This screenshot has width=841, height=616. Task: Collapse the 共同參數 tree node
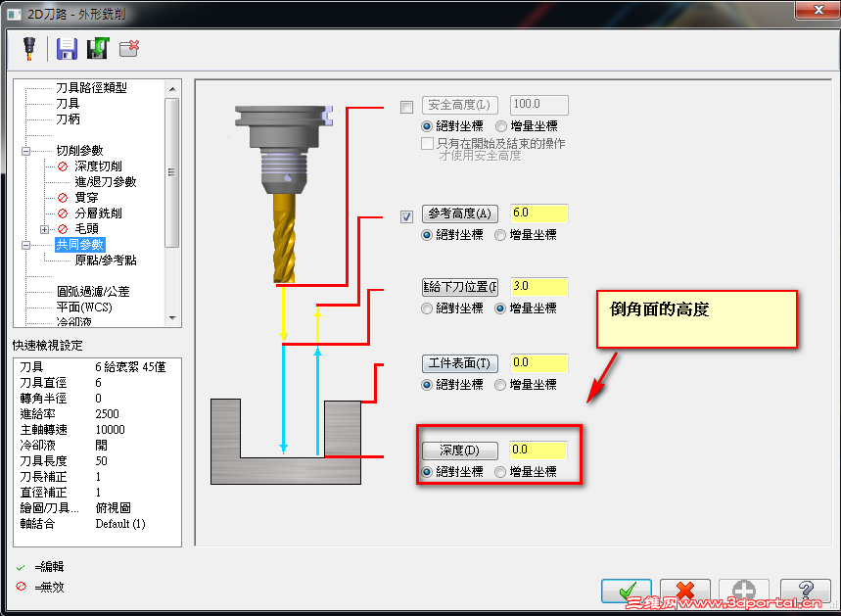coord(25,245)
